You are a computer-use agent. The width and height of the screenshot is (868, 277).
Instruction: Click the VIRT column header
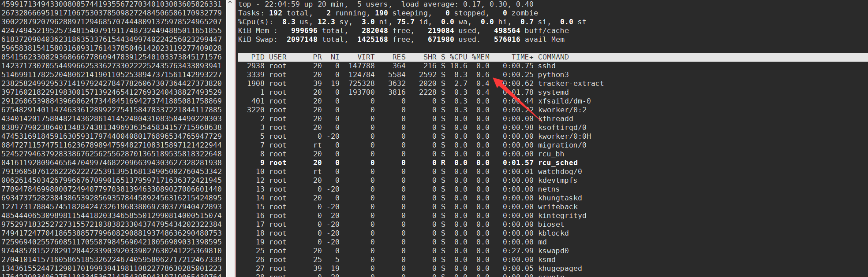[x=366, y=57]
